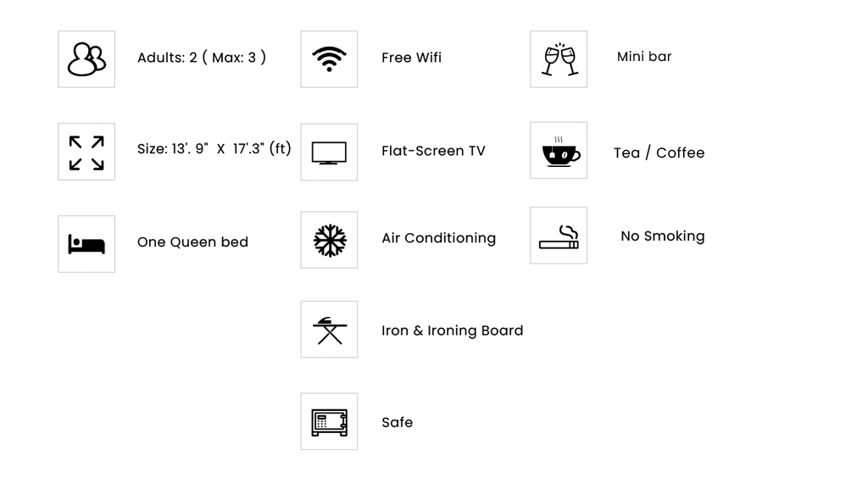The image size is (868, 478).
Task: Click the Air Conditioning snowflake icon
Action: pos(329,240)
